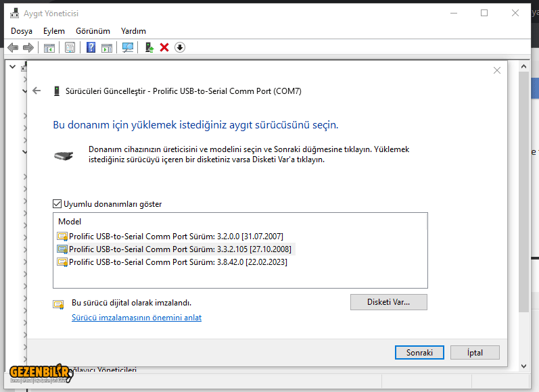Click the blue Help question-mark toolbar icon
The image size is (539, 392).
coord(91,47)
